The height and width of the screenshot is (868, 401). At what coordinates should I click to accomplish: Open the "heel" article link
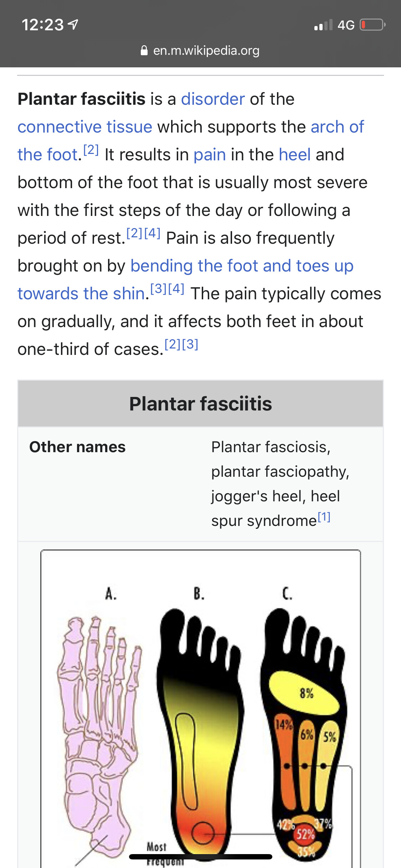click(x=295, y=154)
